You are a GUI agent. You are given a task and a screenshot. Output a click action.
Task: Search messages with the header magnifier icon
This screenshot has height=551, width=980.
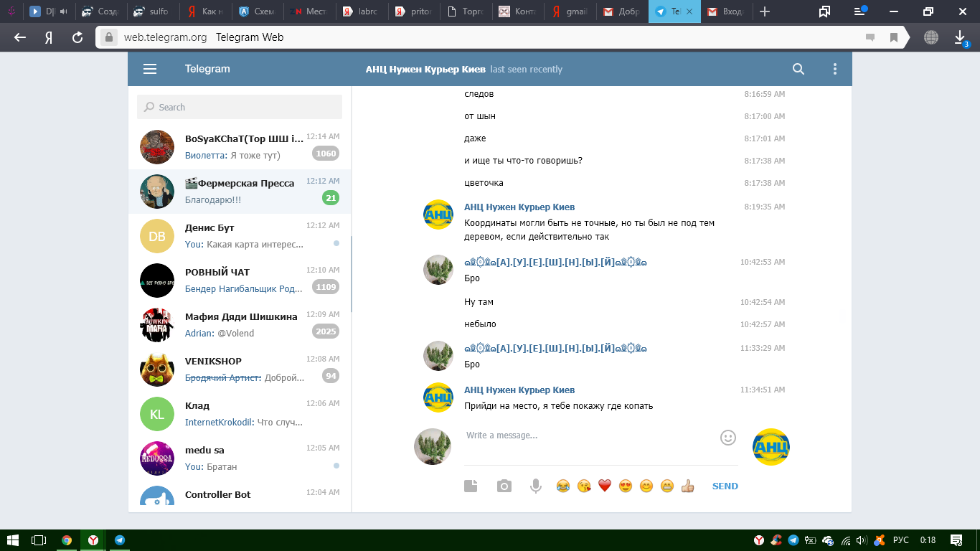pyautogui.click(x=798, y=69)
